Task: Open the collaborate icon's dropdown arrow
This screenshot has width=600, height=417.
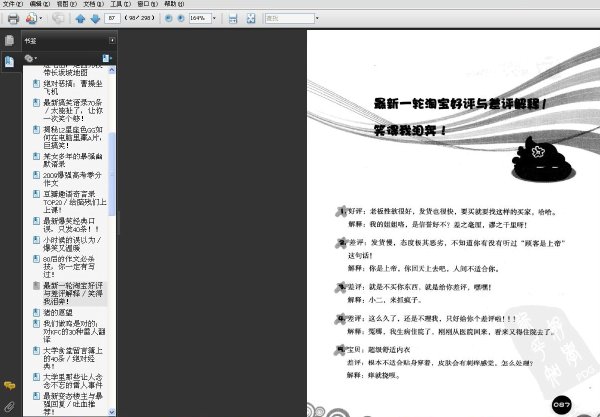Action: point(41,18)
